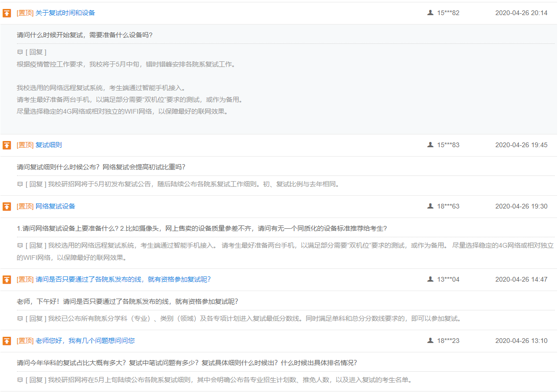This screenshot has height=392, width=558.
Task: Click the reply icon under 请问今年华科的复试占比 question
Action: coord(20,380)
